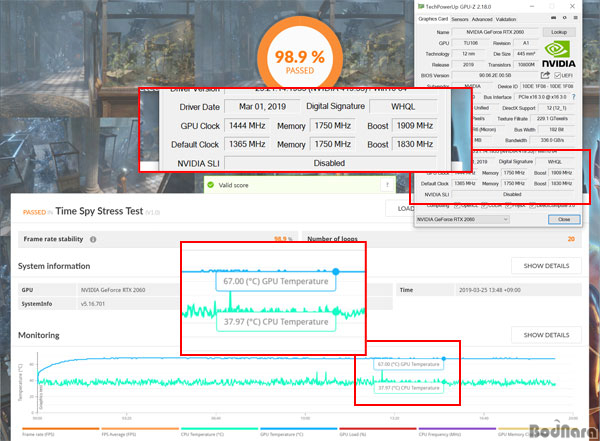
Task: Click the GPU-Z app icon in title bar
Action: coord(421,7)
